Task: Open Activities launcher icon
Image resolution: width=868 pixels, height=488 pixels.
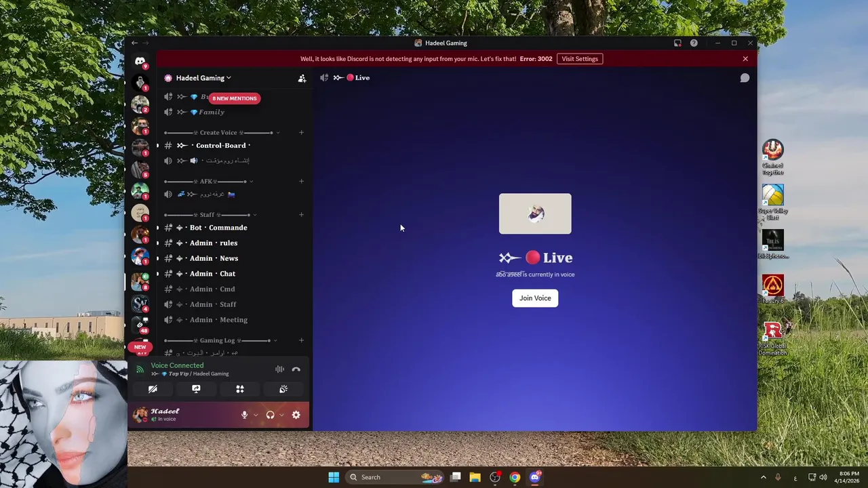Action: (239, 389)
